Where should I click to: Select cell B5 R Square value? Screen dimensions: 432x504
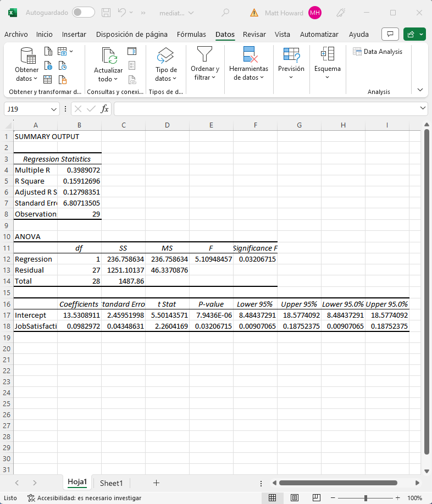(80, 181)
